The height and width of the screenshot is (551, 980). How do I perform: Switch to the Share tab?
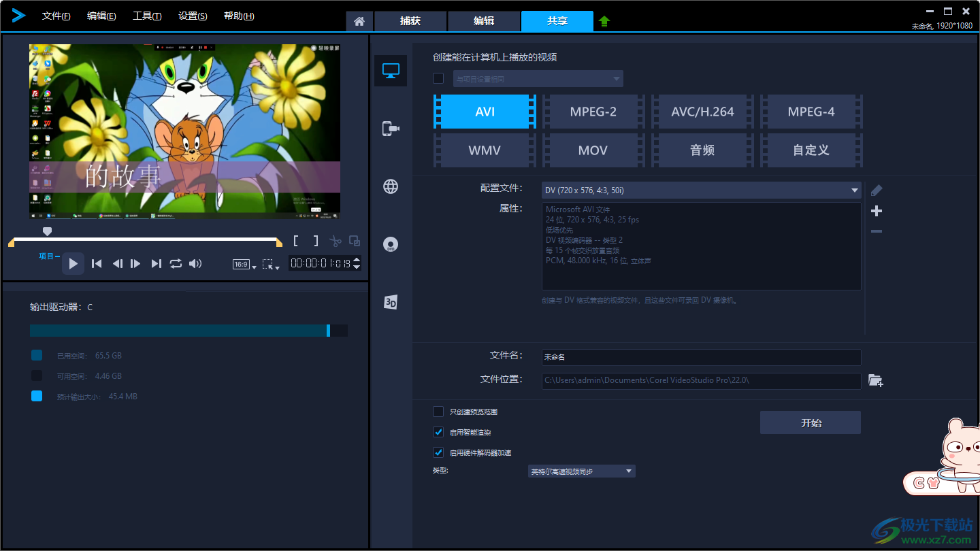pyautogui.click(x=557, y=21)
